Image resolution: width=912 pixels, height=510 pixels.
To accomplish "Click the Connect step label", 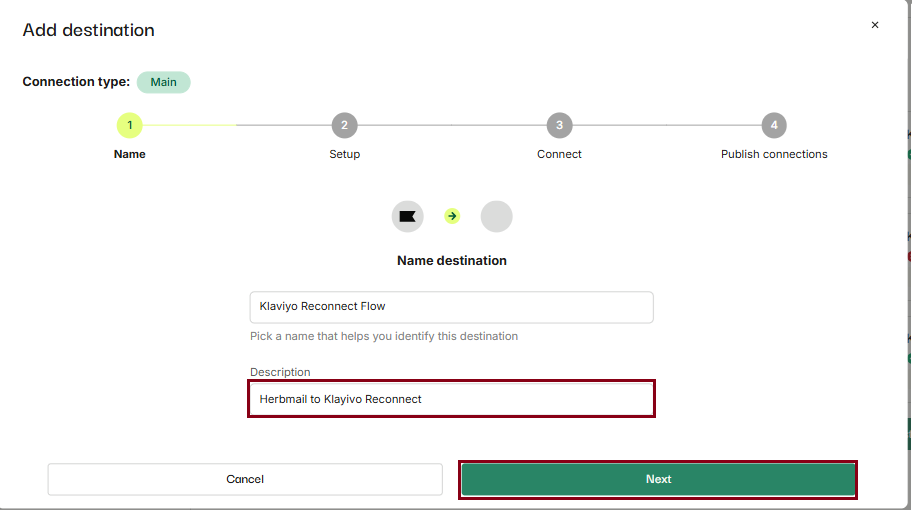I will pos(559,154).
